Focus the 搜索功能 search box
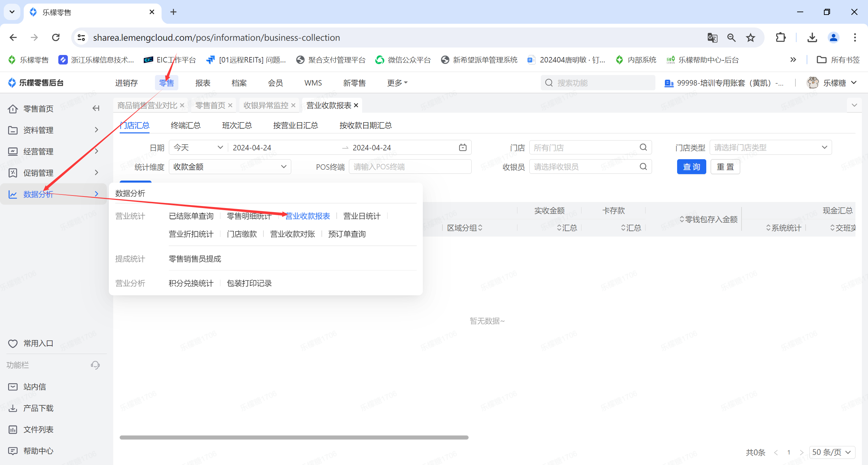The image size is (868, 465). [598, 83]
